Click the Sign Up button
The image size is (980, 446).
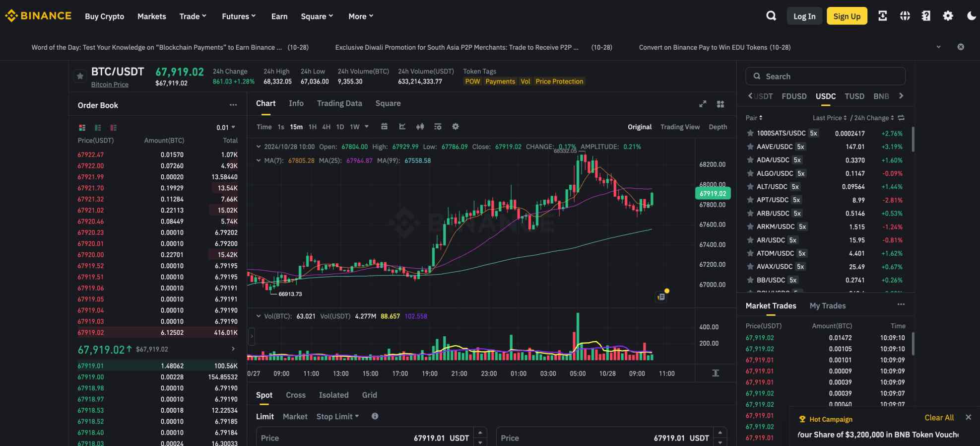tap(847, 16)
